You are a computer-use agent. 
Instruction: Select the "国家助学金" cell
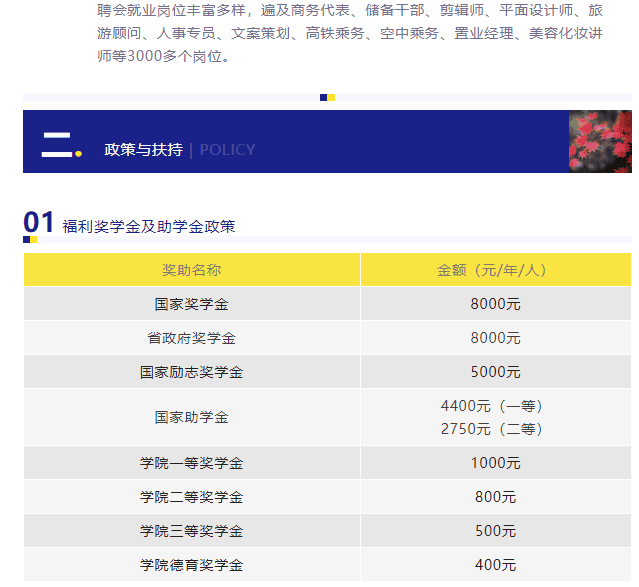click(x=192, y=417)
